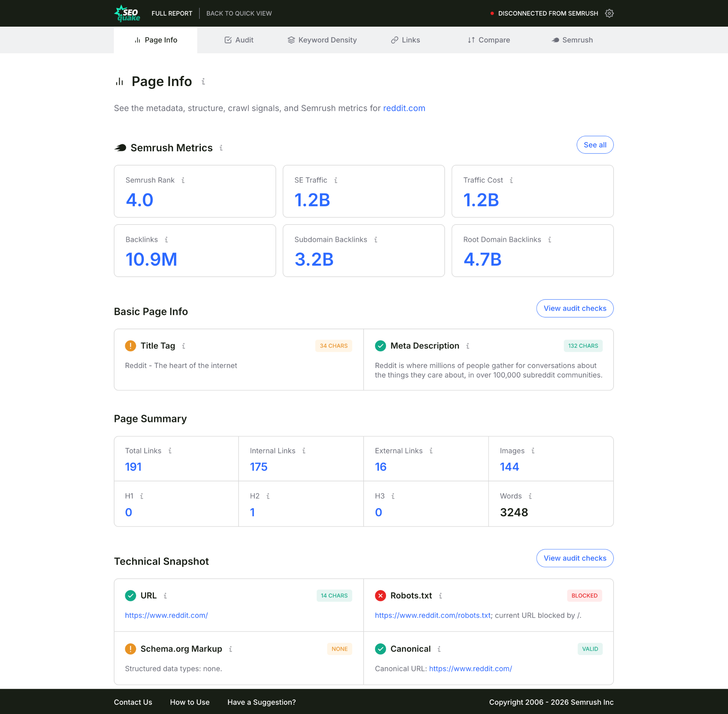Viewport: 728px width, 714px height.
Task: Click the Words value 3248
Action: coord(514,512)
